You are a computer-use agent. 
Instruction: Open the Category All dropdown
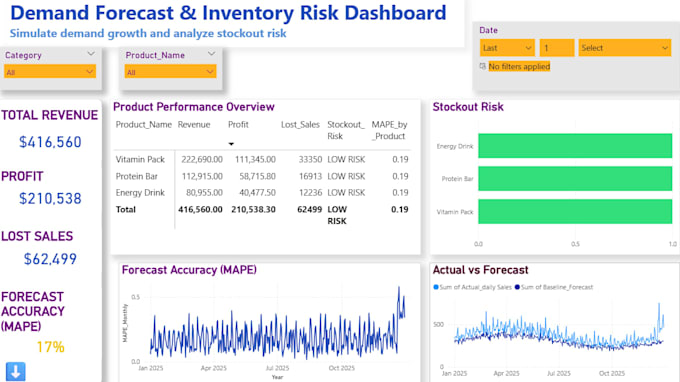point(50,72)
